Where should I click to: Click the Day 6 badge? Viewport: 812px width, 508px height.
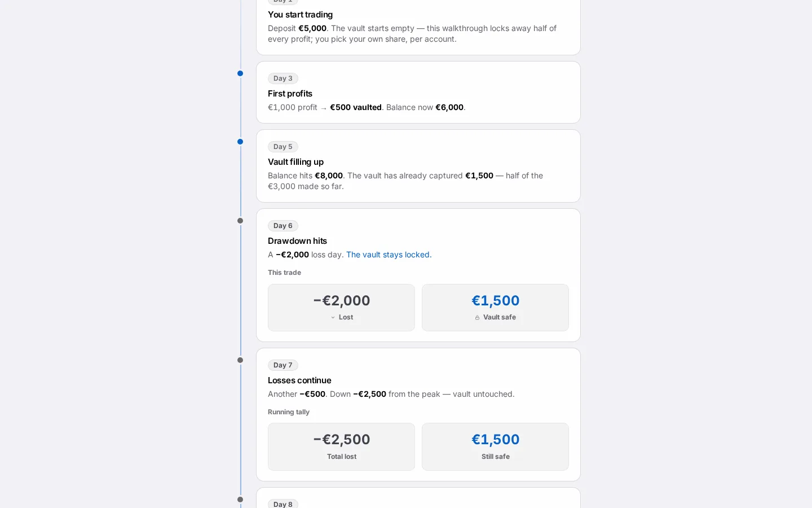(x=283, y=226)
